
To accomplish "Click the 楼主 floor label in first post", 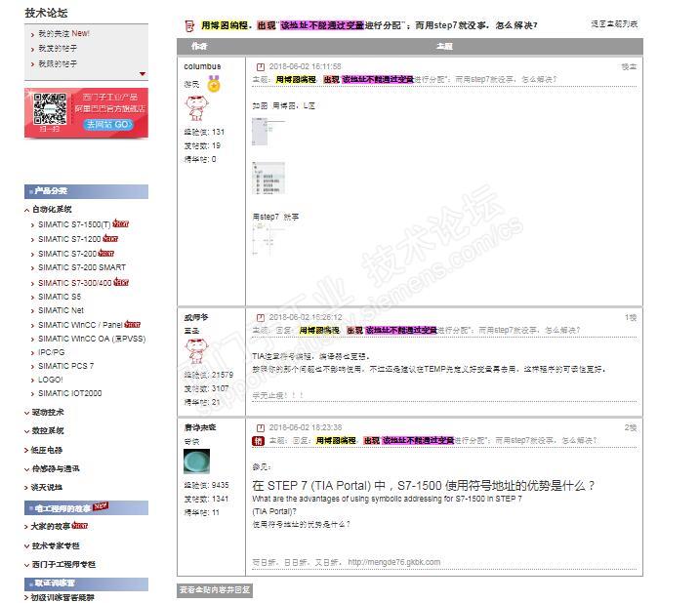I will click(x=629, y=67).
